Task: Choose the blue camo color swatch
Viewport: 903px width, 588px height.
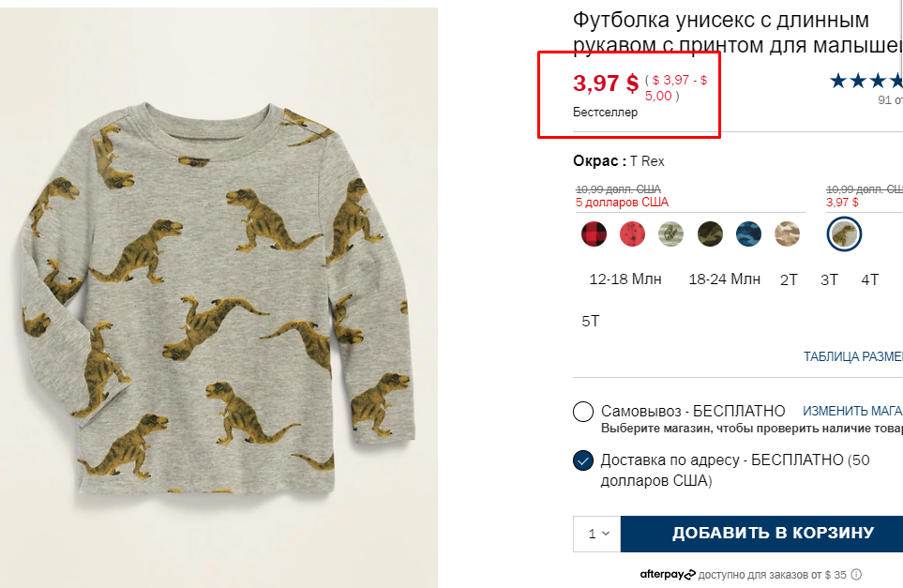Action: coord(748,234)
